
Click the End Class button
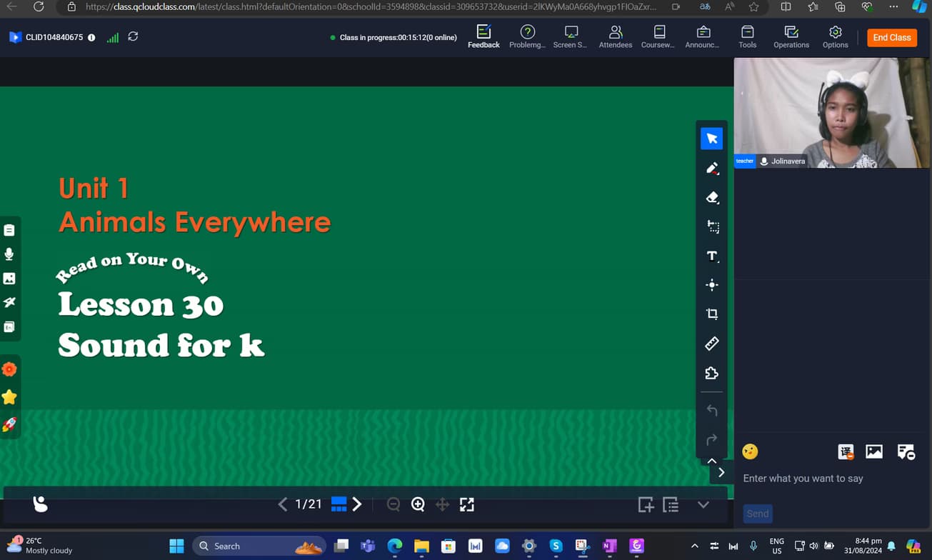891,37
